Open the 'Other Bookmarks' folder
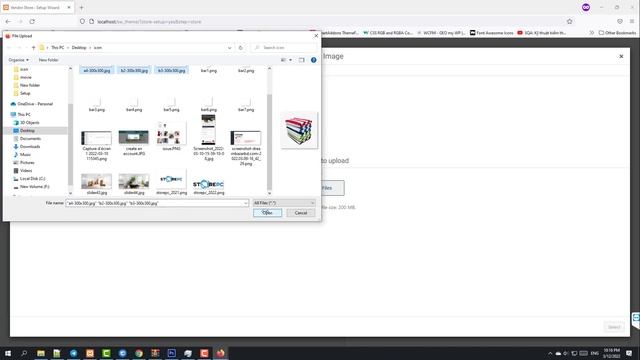 coord(617,33)
